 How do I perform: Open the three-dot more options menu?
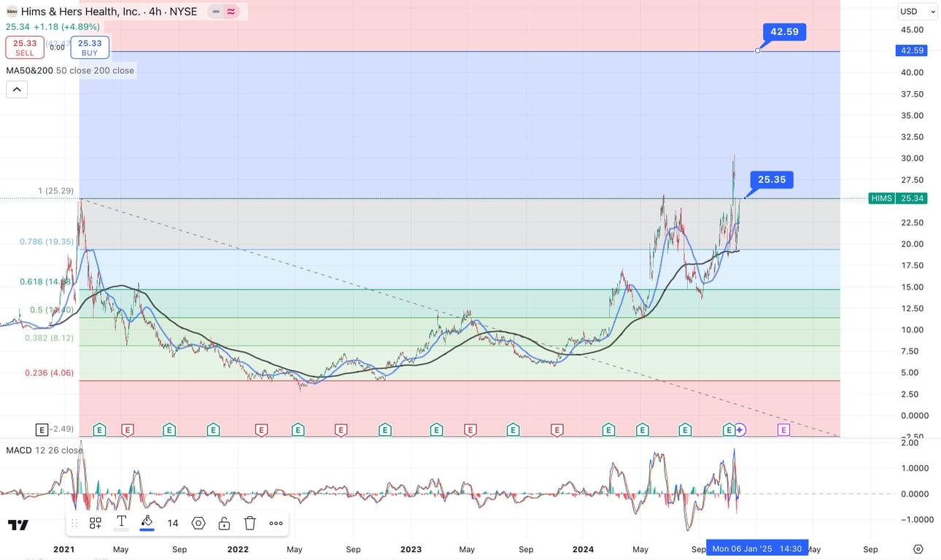point(276,523)
